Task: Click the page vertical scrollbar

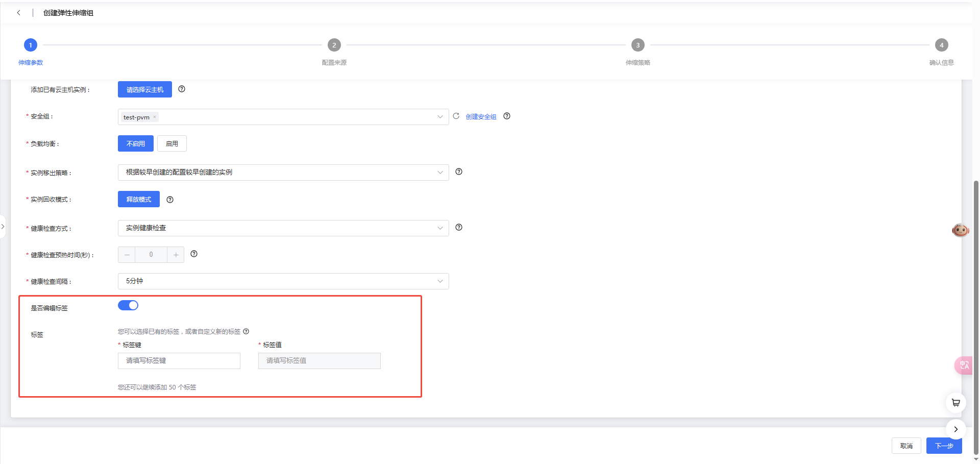Action: (x=976, y=316)
